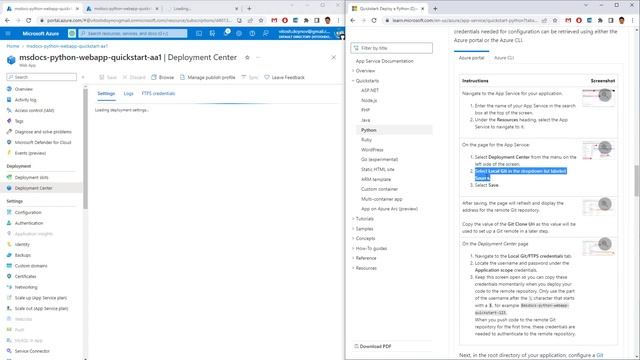Viewport: 640px width, 360px height.
Task: Open new tab in the Azure browser window
Action: (249, 8)
